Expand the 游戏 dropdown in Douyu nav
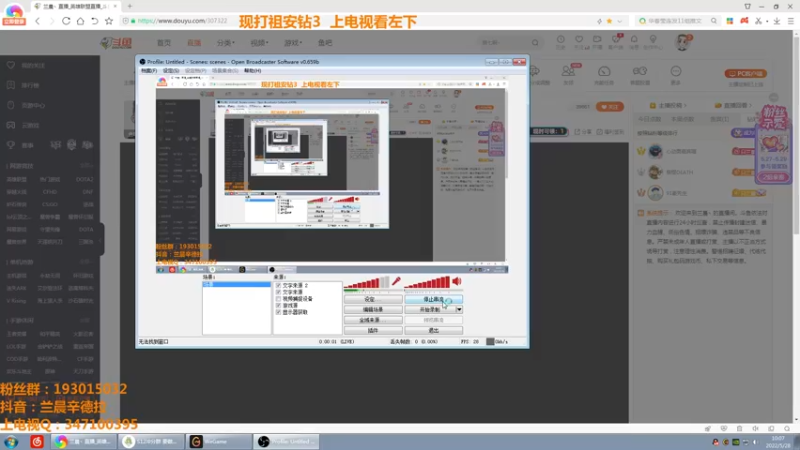Viewport: 800px width, 450px height. 293,43
